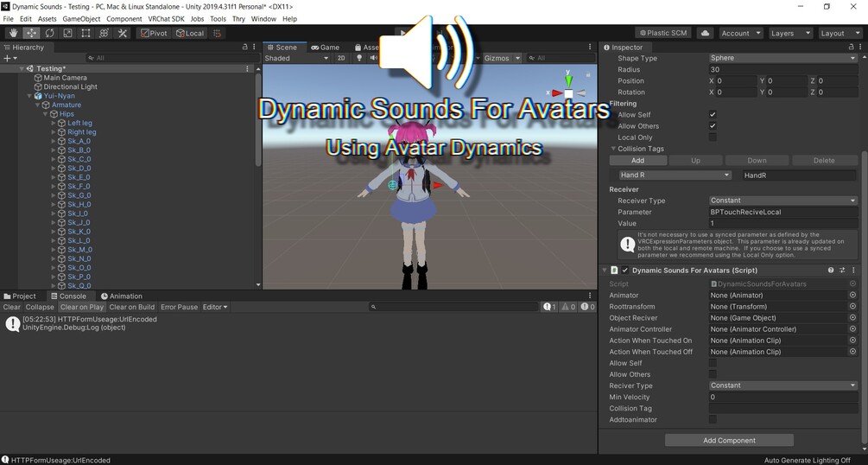Collapse the Collision Tags foldout
Viewport: 868px width, 465px height.
click(613, 149)
